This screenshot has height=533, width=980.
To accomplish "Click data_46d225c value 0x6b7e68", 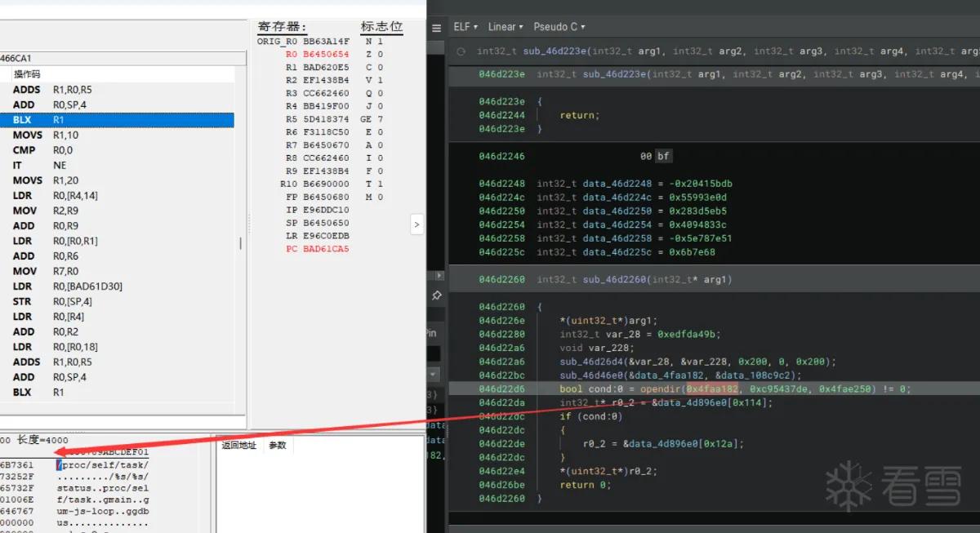I will (x=693, y=252).
